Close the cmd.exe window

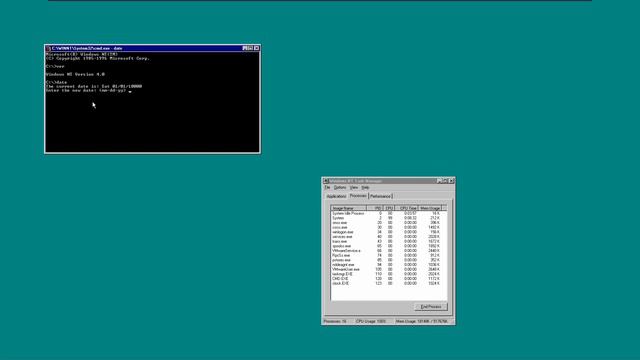(x=257, y=48)
